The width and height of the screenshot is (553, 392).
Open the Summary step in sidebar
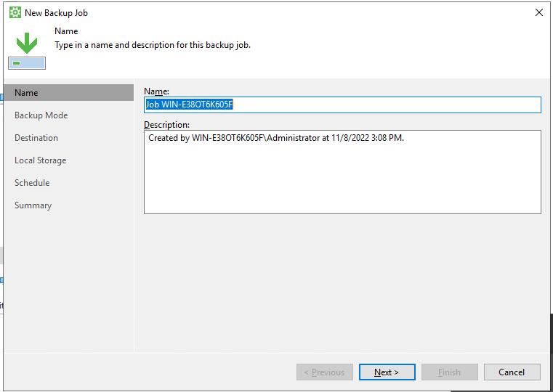pos(33,205)
